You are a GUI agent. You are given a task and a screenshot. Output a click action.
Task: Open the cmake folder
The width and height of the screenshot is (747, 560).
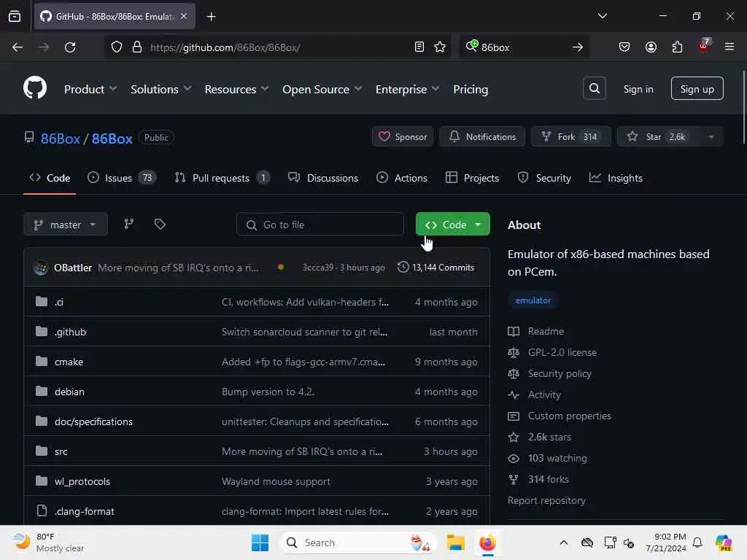point(69,362)
